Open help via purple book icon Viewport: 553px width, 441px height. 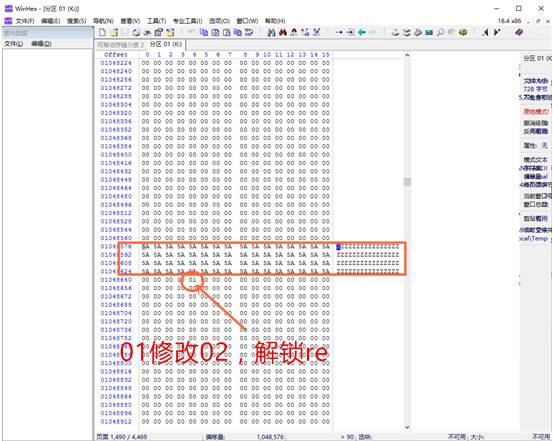[519, 32]
